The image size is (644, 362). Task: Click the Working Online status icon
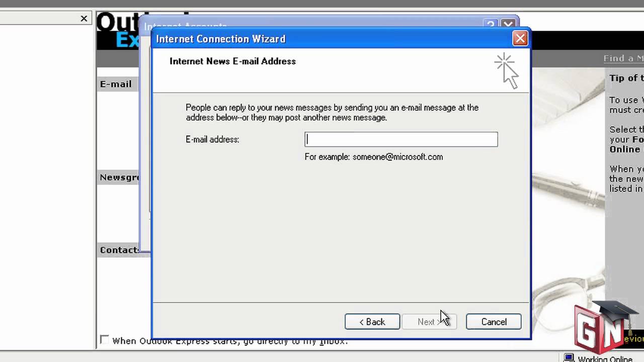point(569,358)
